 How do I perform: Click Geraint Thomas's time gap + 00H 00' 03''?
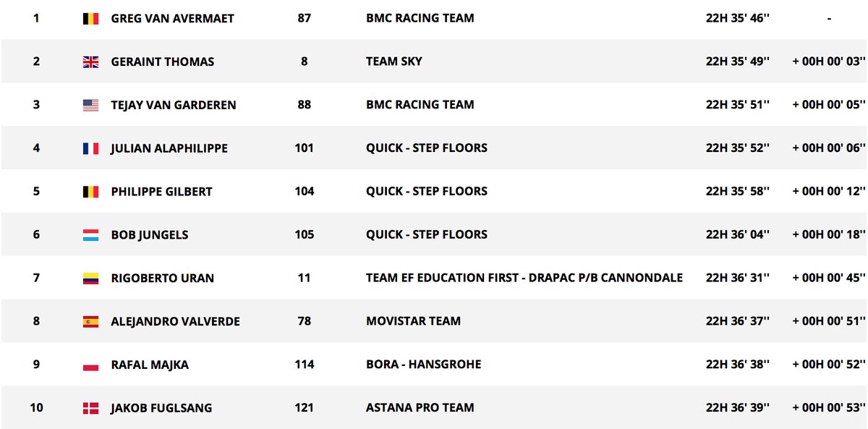tap(829, 61)
